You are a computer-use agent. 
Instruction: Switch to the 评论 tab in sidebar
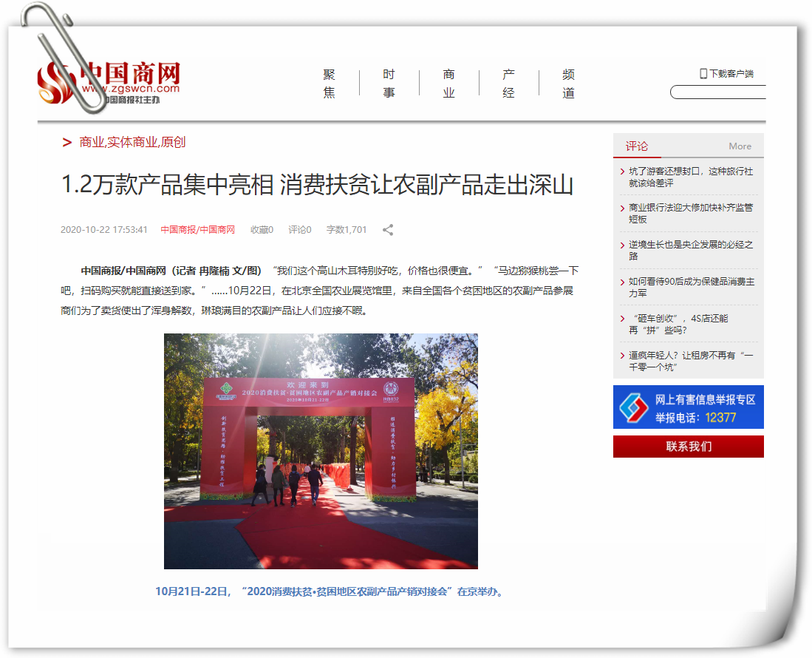(636, 146)
